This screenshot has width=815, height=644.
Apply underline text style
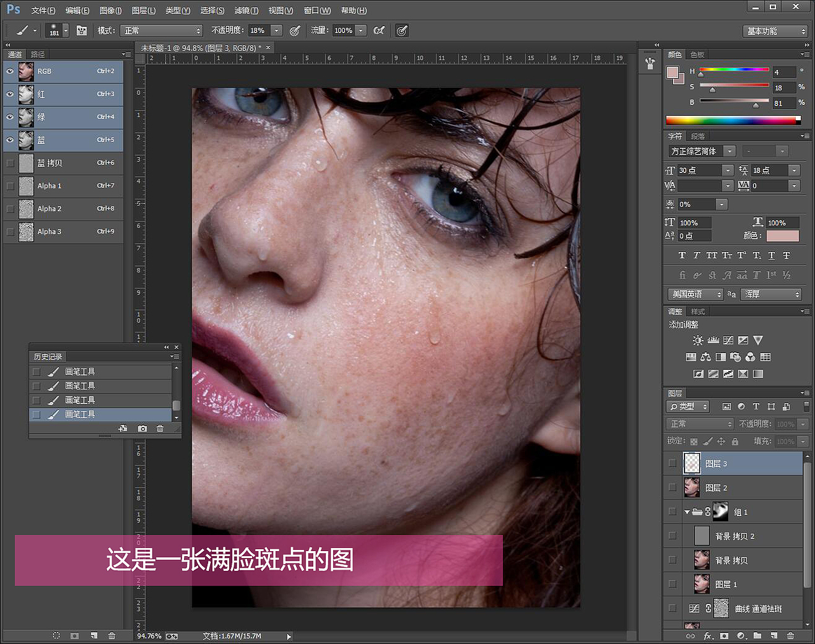click(771, 255)
